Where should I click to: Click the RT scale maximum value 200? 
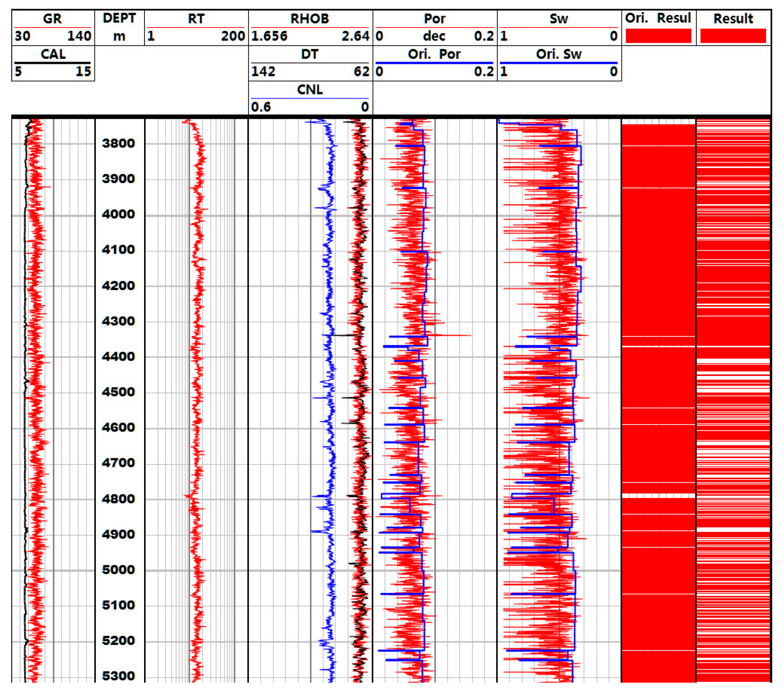click(x=233, y=36)
